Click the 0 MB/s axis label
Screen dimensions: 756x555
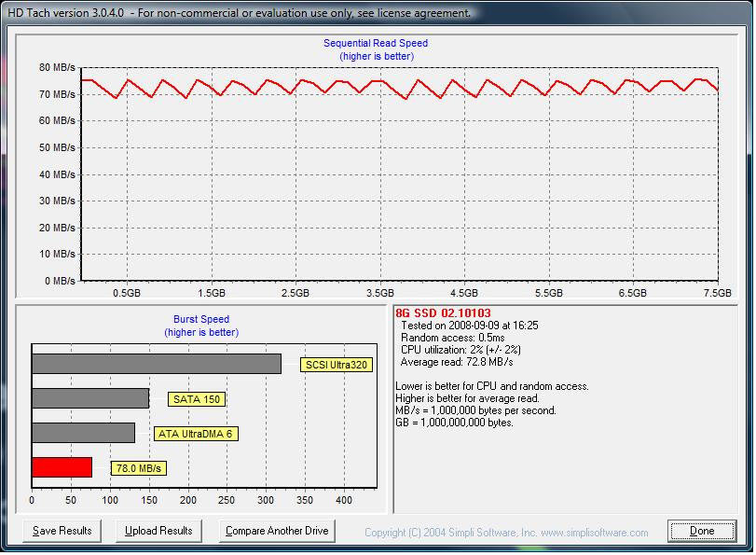60,281
